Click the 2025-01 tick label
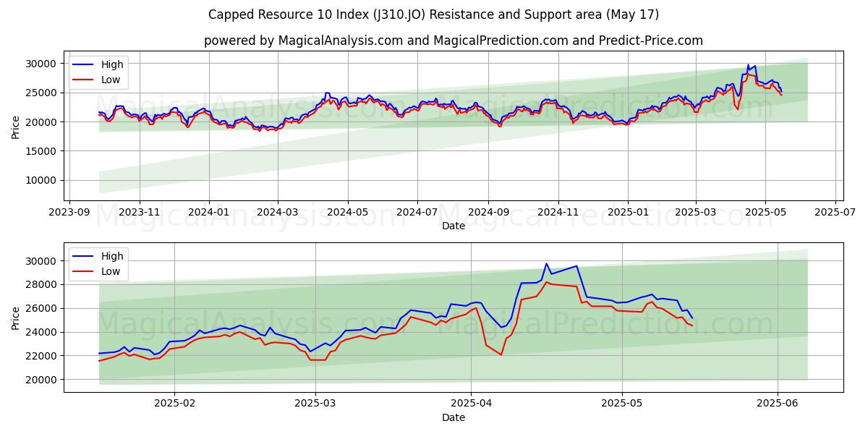This screenshot has width=868, height=434. (628, 213)
